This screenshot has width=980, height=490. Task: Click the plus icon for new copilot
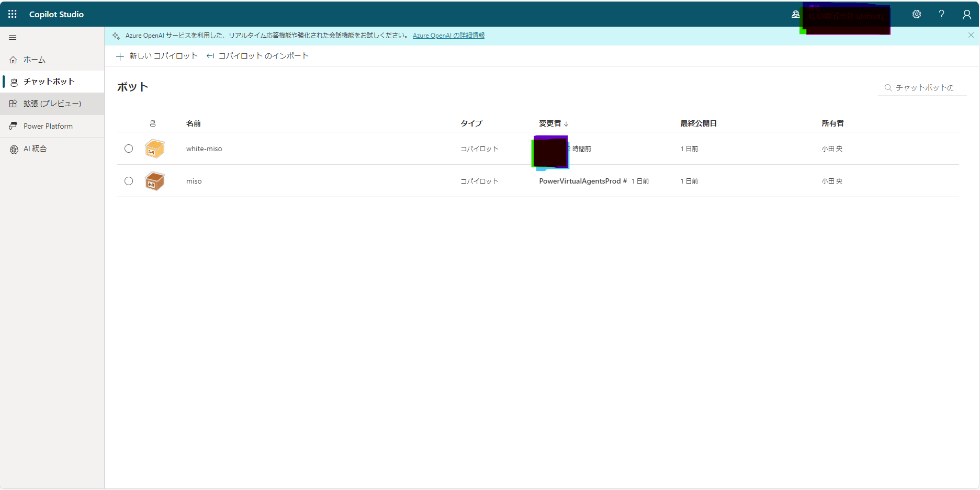point(120,56)
